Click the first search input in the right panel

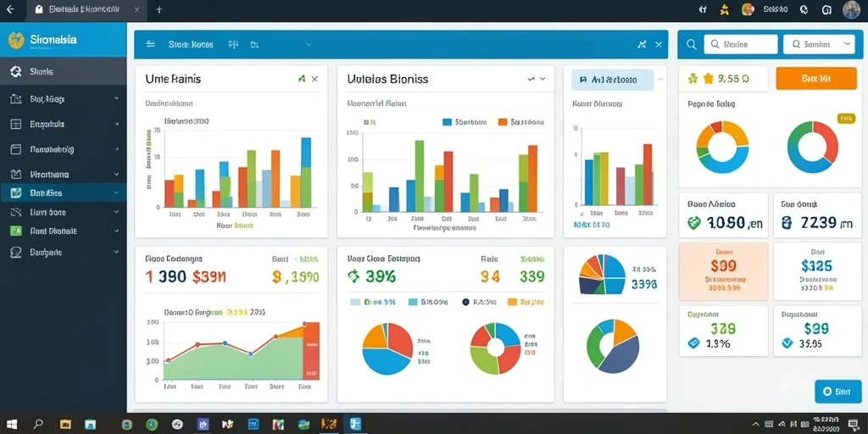[x=740, y=44]
